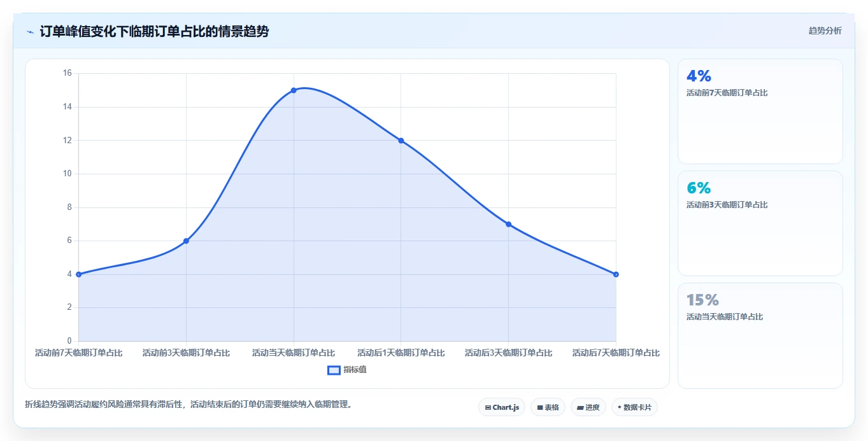
Task: Toggle the 指标值 legend item
Action: tap(347, 370)
